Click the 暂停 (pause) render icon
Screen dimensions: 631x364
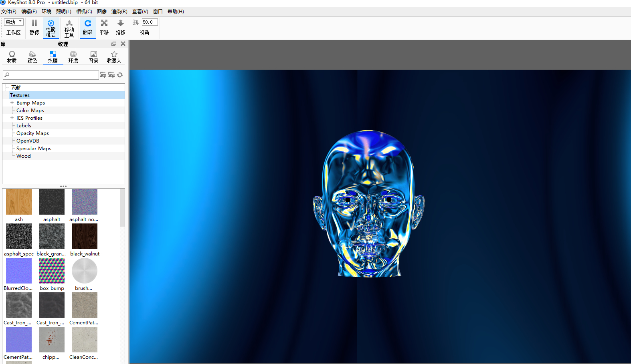34,23
